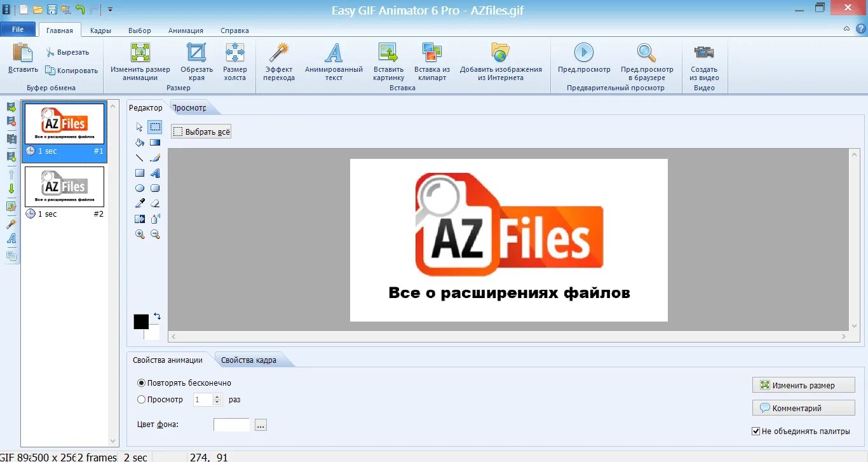Open Размер холста canvas size

(234, 62)
